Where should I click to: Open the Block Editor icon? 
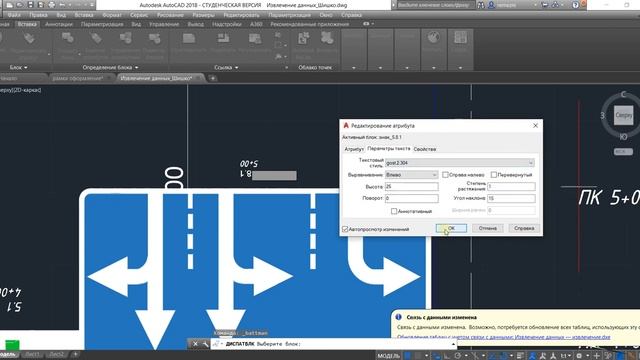point(155,39)
